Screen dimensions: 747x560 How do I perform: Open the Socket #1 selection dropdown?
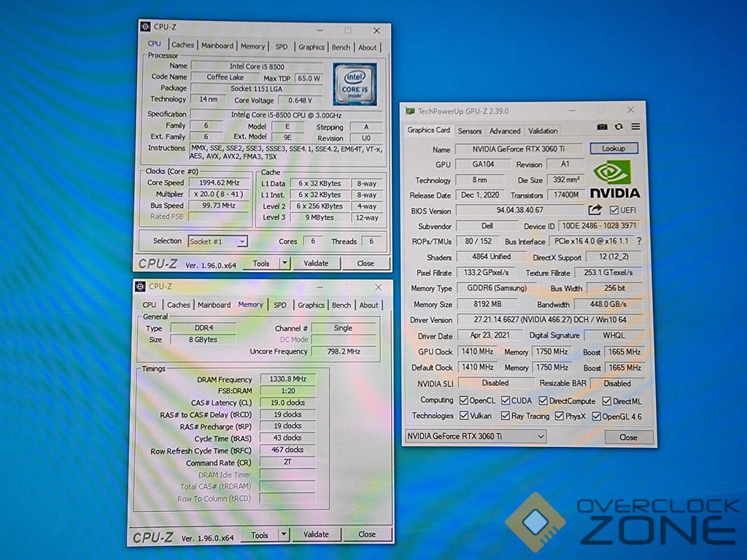[x=217, y=241]
